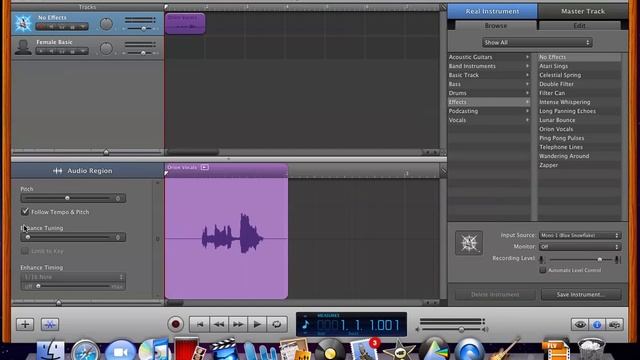The width and height of the screenshot is (640, 360).
Task: Open Photo Booth from the Dock
Action: click(x=187, y=349)
